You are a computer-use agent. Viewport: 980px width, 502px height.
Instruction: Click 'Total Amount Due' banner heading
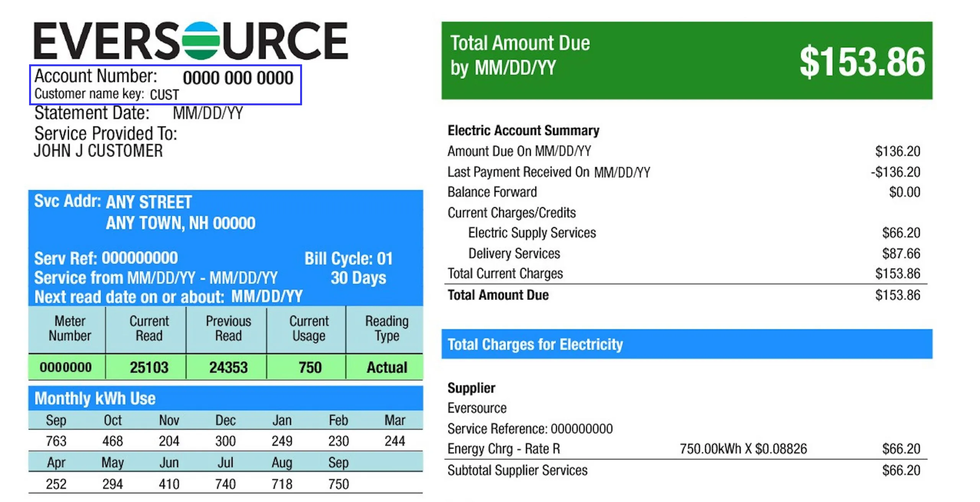(520, 43)
